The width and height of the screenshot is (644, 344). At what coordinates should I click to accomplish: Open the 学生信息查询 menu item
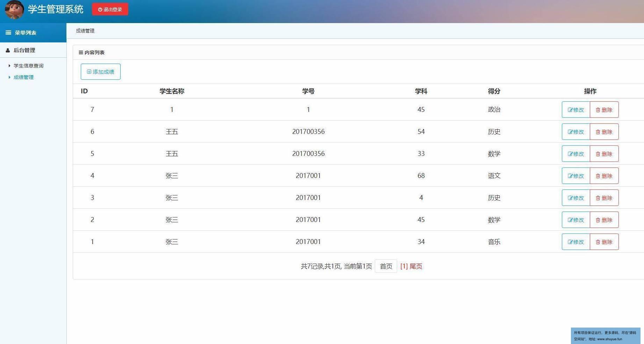pyautogui.click(x=28, y=66)
